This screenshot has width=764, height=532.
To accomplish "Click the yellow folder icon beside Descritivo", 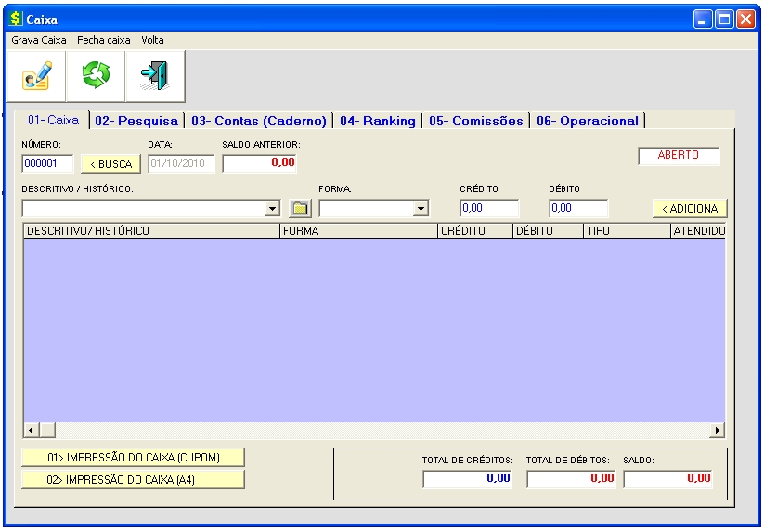I will [299, 209].
